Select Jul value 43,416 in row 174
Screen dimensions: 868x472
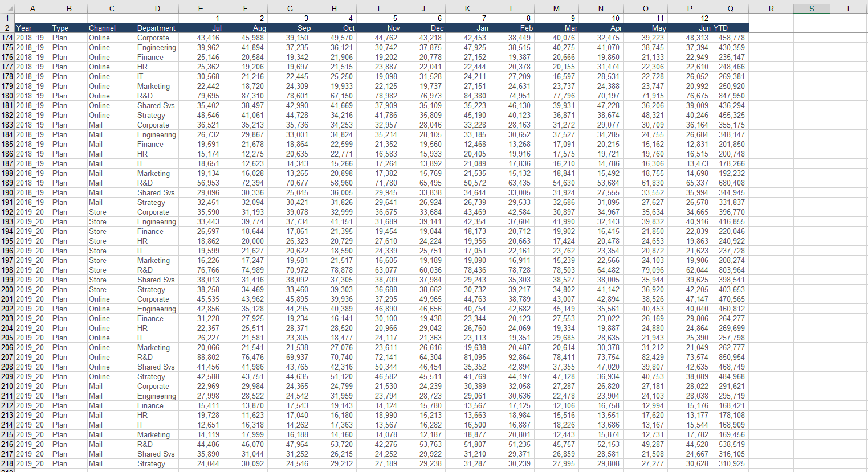(201, 38)
